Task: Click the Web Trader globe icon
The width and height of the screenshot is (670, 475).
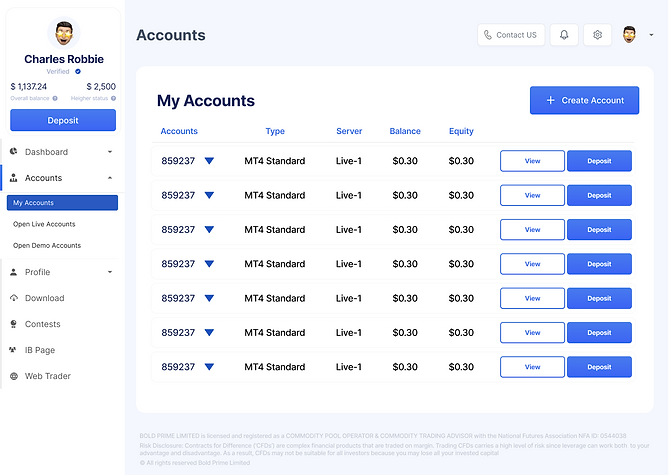Action: click(x=14, y=376)
